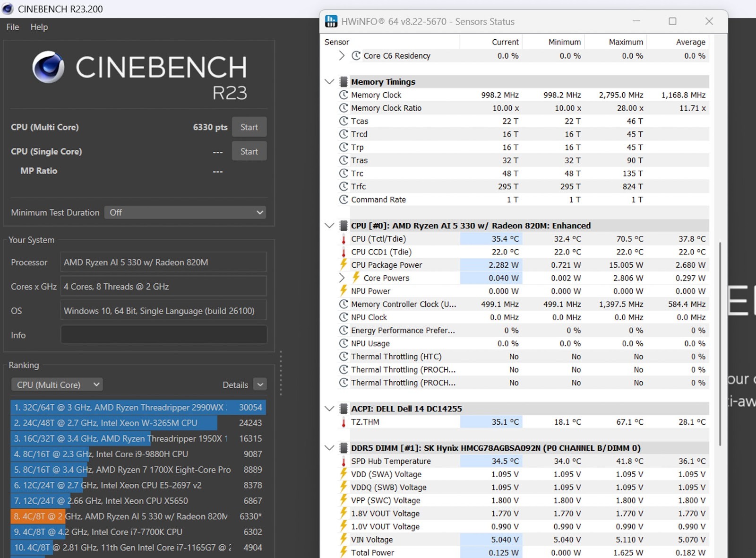Image resolution: width=756 pixels, height=558 pixels.
Task: Click the lightning icon beside VIN Voltage
Action: [x=344, y=539]
